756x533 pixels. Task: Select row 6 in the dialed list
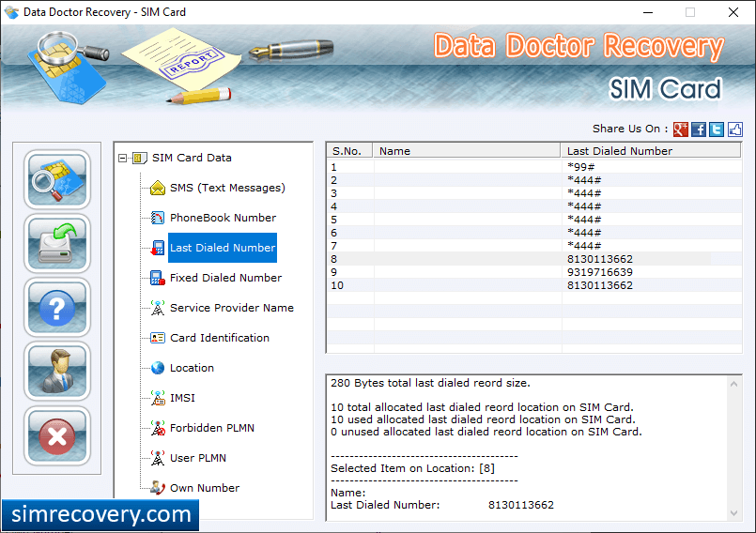tap(534, 233)
